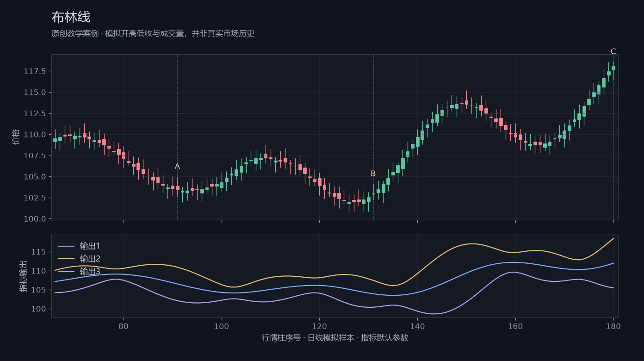
Task: Click the price axis label 价格
Action: click(17, 137)
